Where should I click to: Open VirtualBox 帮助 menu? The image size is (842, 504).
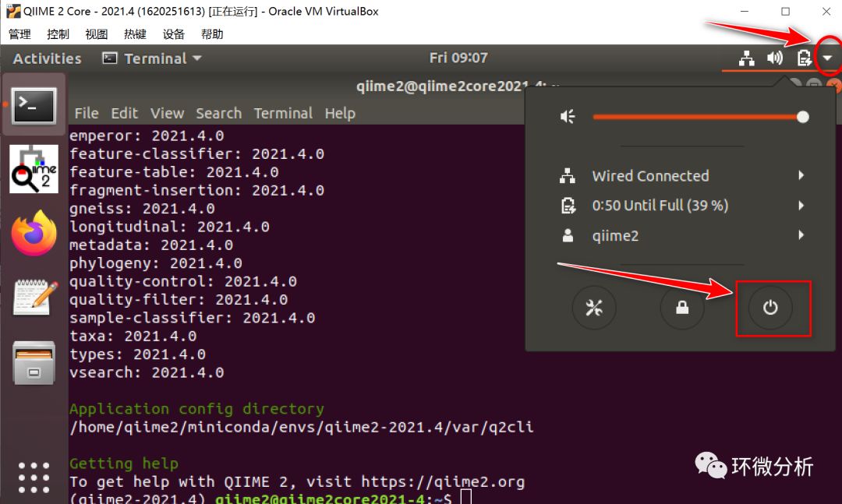click(212, 34)
